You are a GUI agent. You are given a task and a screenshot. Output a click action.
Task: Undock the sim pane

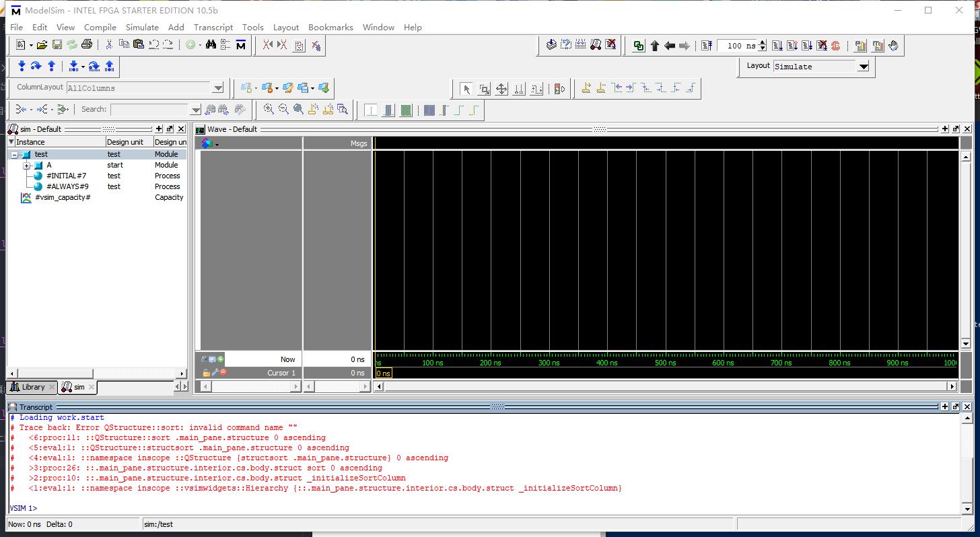170,129
